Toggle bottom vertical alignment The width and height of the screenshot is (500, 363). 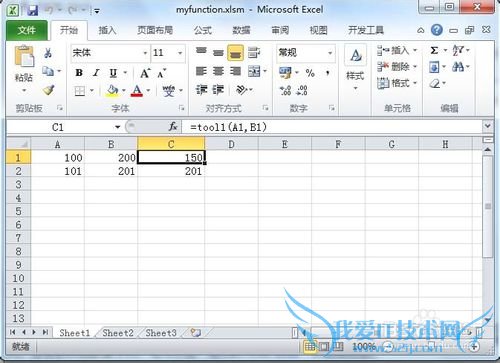point(235,53)
